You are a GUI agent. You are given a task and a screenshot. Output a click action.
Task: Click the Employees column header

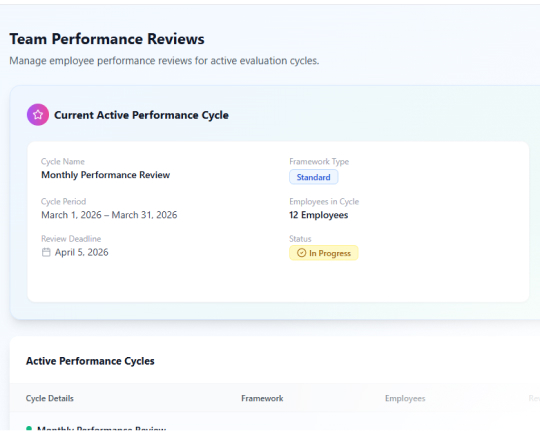click(405, 398)
